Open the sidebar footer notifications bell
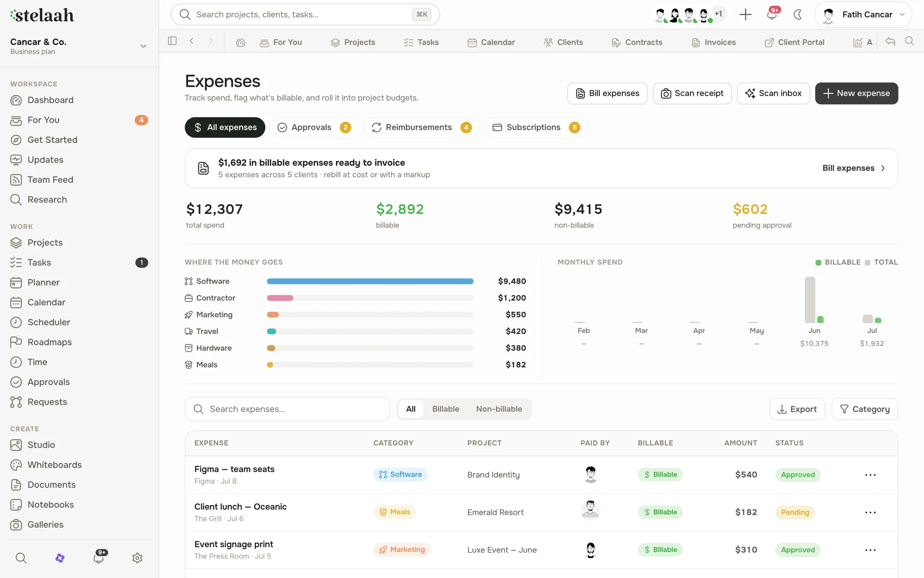The height and width of the screenshot is (578, 924). (98, 558)
